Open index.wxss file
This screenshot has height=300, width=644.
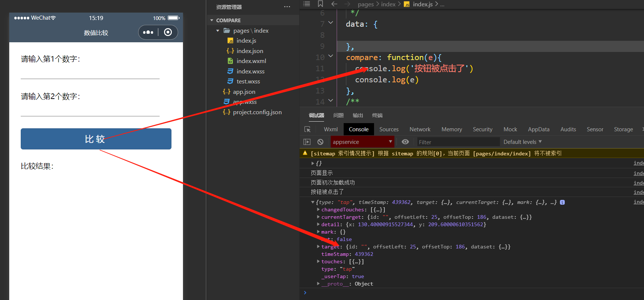tap(250, 71)
